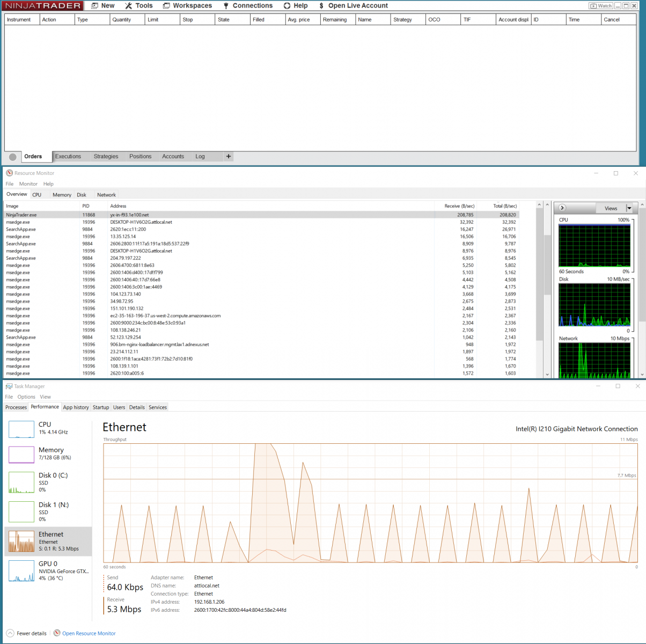Switch to the Accounts tab
Image resolution: width=646 pixels, height=644 pixels.
point(173,156)
